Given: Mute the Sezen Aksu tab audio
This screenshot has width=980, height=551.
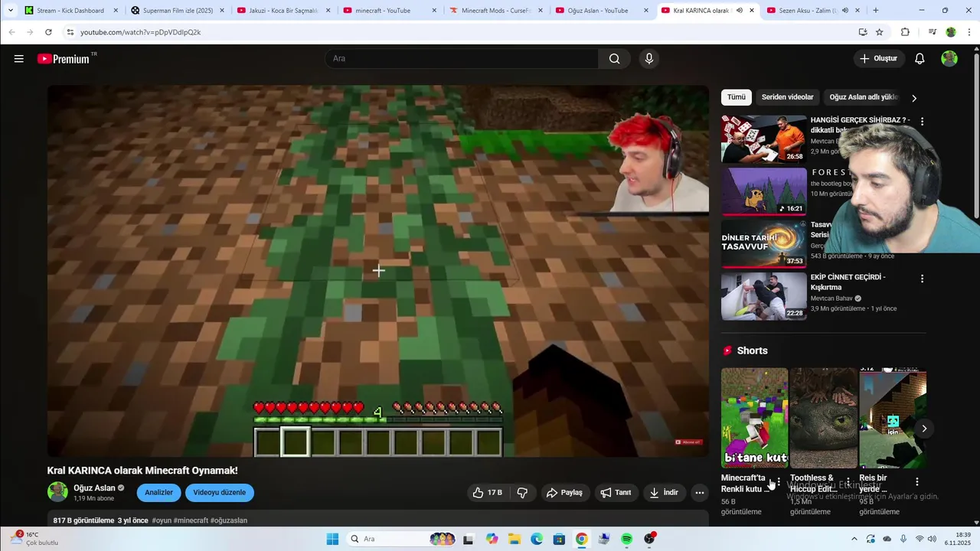Looking at the screenshot, I should [x=845, y=11].
